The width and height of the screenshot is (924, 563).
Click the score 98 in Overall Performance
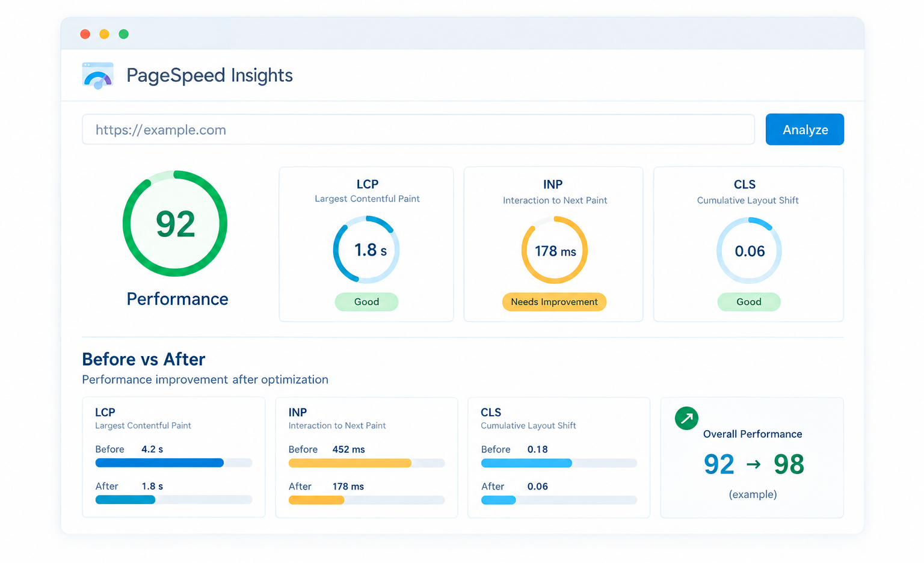tap(789, 464)
